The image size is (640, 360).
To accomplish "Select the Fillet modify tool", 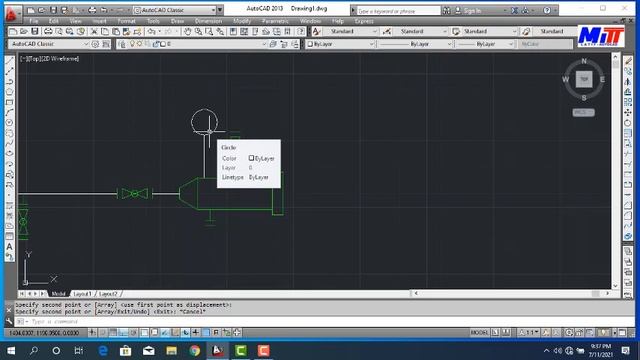I will 628,216.
